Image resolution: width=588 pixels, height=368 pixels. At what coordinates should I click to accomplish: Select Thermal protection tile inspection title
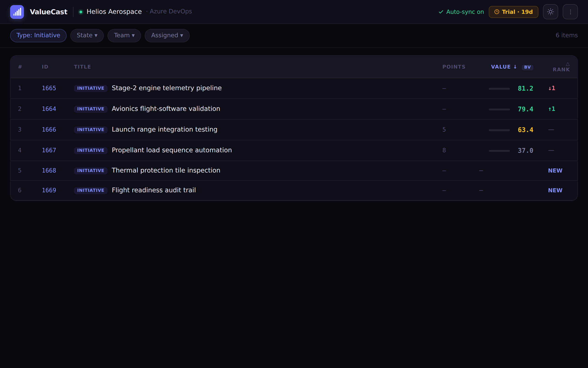166,170
